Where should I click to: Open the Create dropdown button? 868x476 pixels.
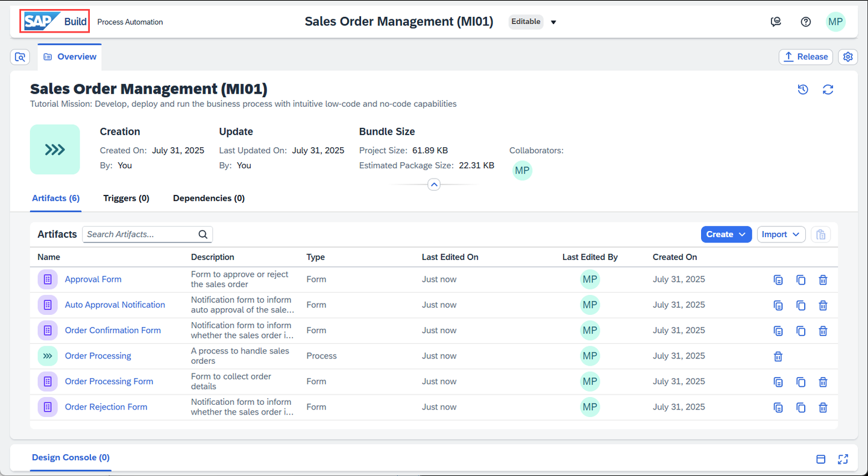[x=726, y=234]
